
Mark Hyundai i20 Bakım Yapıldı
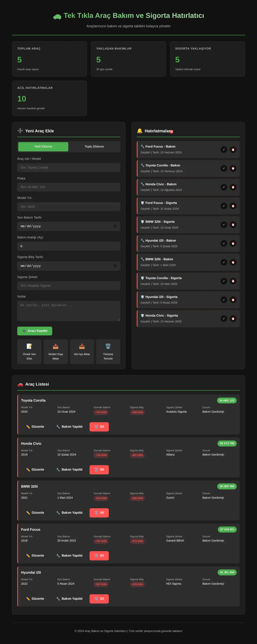point(69,598)
